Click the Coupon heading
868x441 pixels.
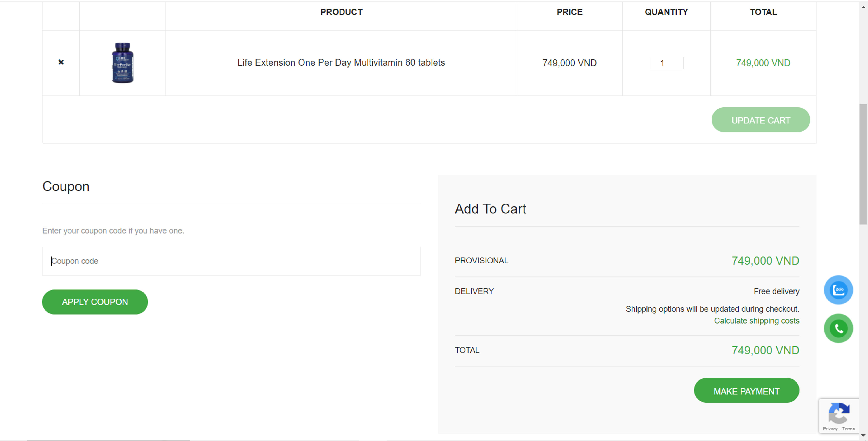tap(66, 187)
